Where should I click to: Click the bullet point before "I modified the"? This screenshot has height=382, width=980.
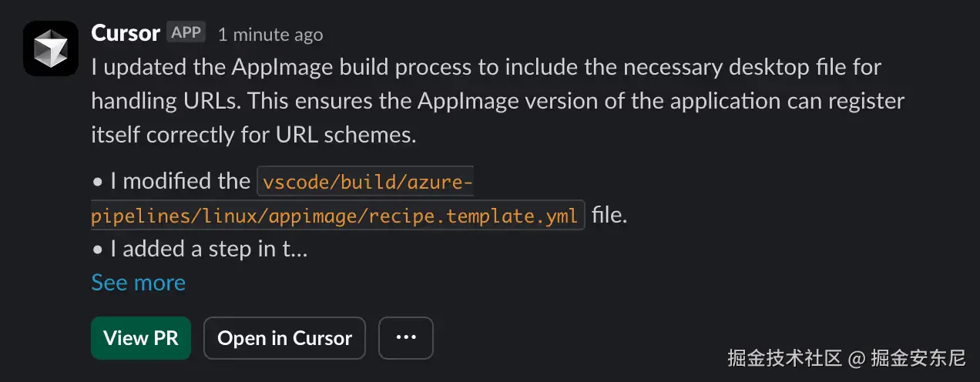point(97,183)
